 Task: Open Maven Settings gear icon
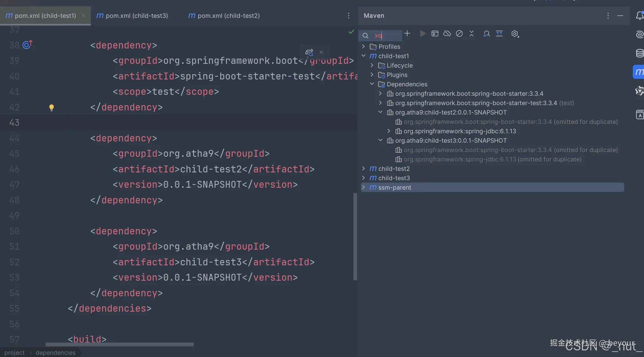[x=515, y=33]
